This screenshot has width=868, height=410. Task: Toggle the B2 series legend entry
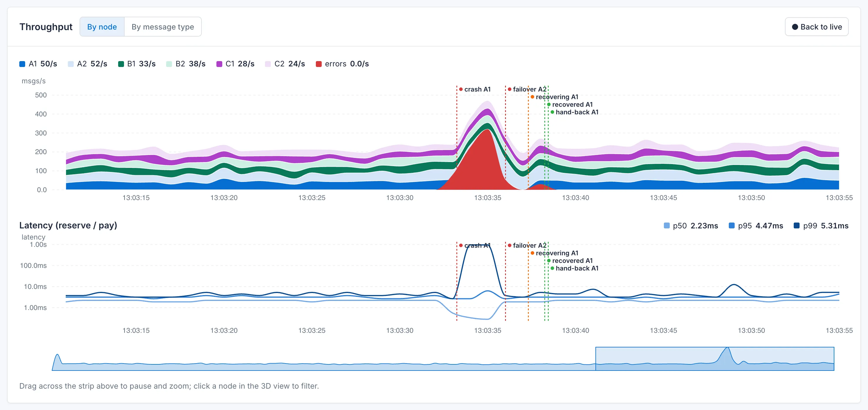click(x=186, y=64)
